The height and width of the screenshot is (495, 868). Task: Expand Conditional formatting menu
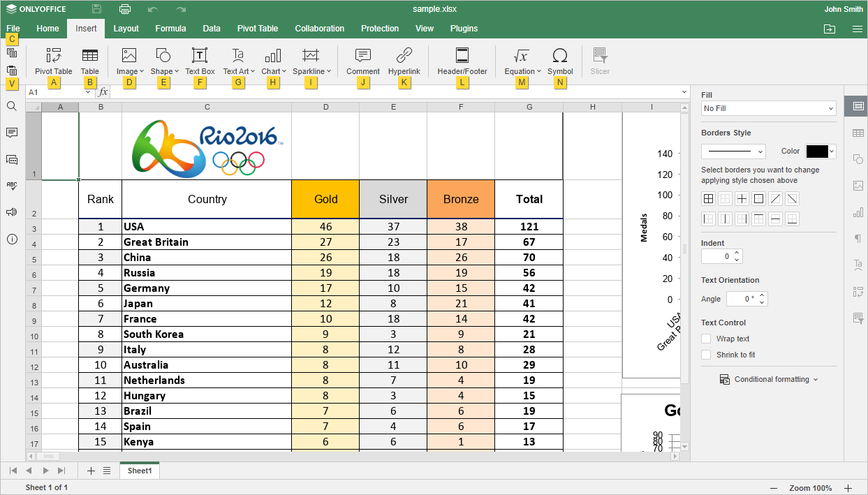768,379
